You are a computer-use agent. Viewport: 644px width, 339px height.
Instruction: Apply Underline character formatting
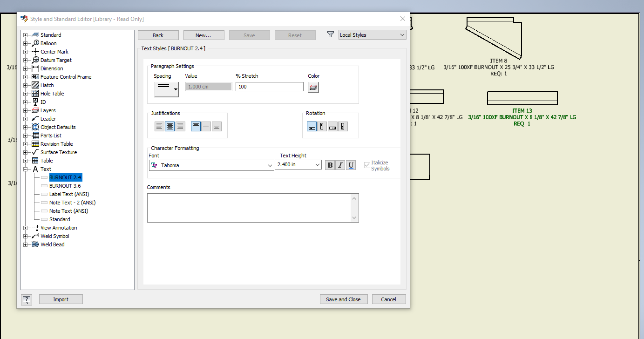pyautogui.click(x=351, y=165)
